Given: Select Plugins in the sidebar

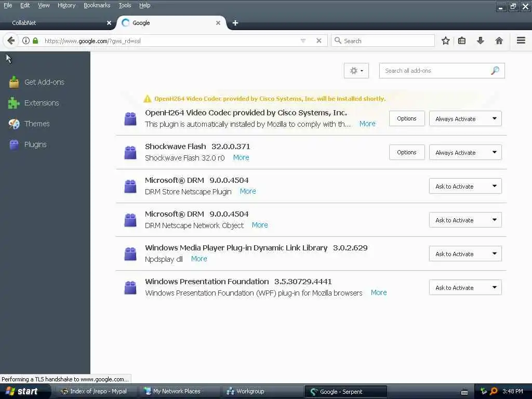Looking at the screenshot, I should click(28, 144).
